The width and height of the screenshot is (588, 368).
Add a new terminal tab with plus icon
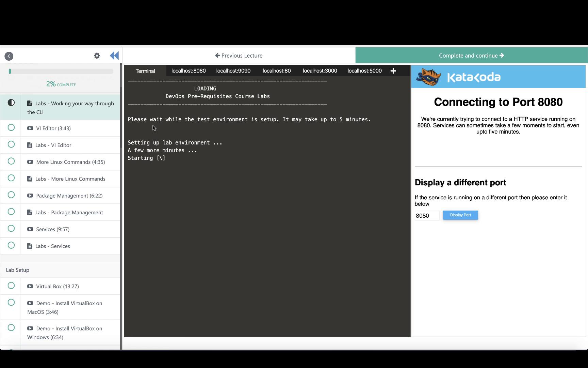(x=393, y=71)
